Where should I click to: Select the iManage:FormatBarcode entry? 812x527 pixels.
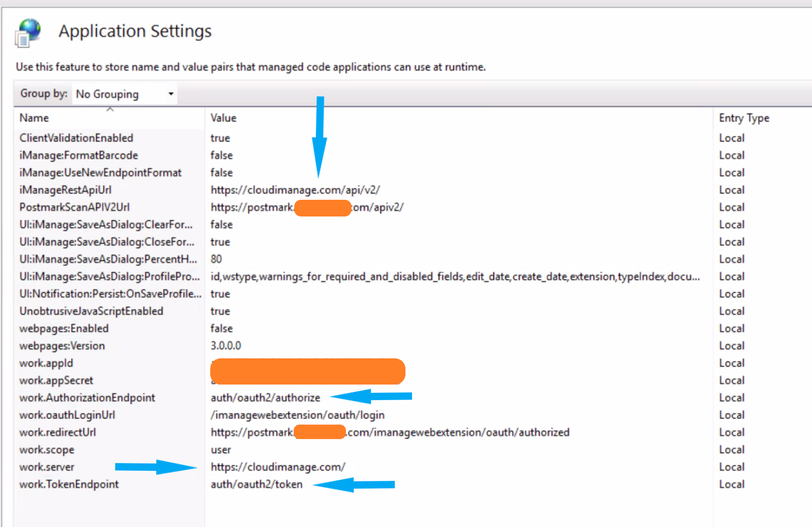coord(78,155)
